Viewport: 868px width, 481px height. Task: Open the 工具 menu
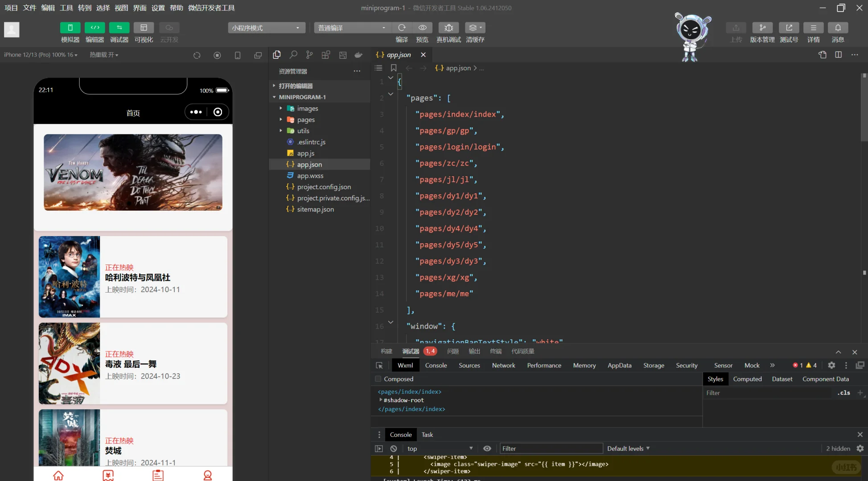[x=66, y=8]
